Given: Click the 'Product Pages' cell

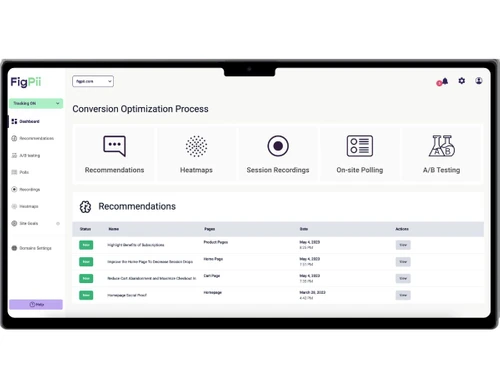Looking at the screenshot, I should click(216, 242).
